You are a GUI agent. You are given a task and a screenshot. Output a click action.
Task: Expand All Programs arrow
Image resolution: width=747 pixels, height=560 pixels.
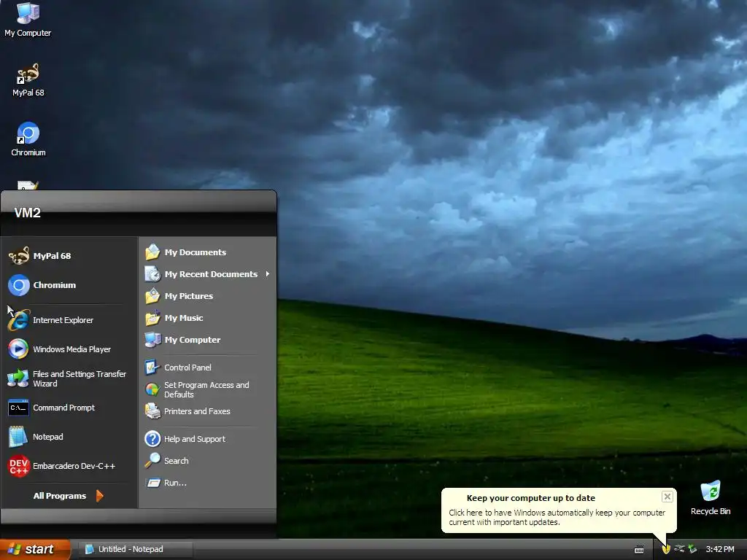tap(99, 496)
